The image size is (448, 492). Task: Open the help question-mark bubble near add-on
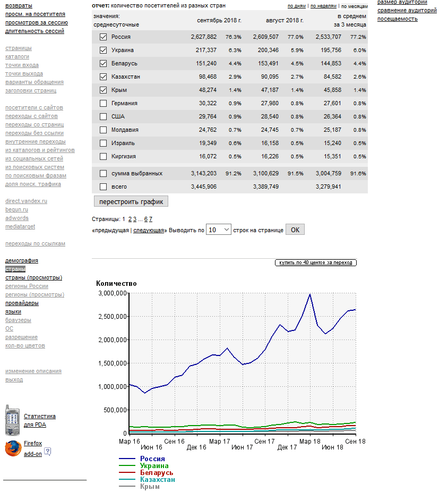(x=48, y=452)
